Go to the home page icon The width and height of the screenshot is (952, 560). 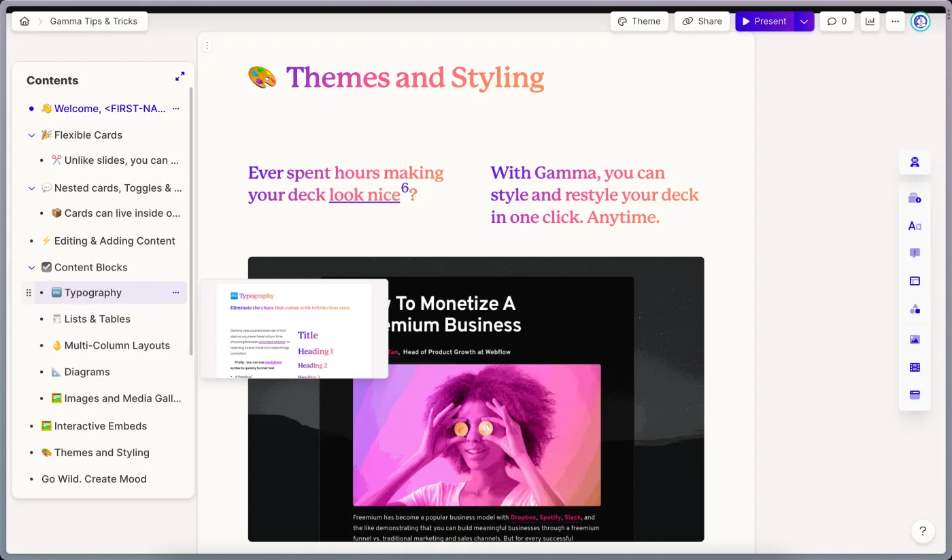click(24, 21)
